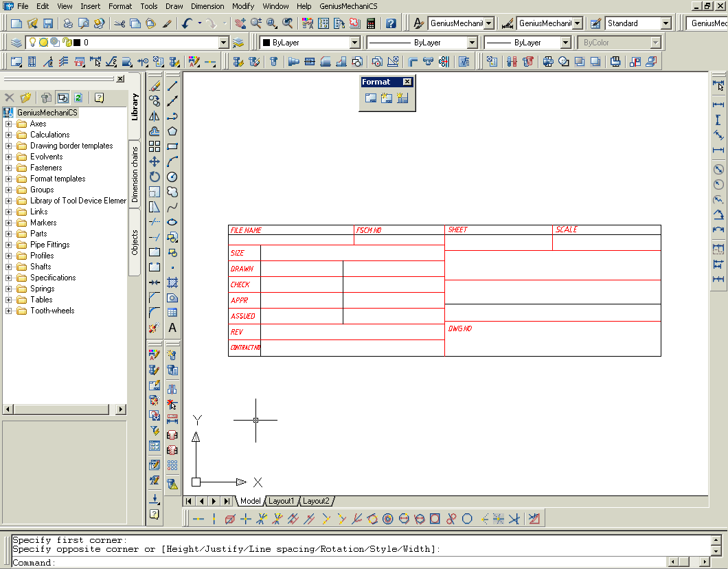
Task: Open the Layer Properties Manager icon
Action: (16, 43)
